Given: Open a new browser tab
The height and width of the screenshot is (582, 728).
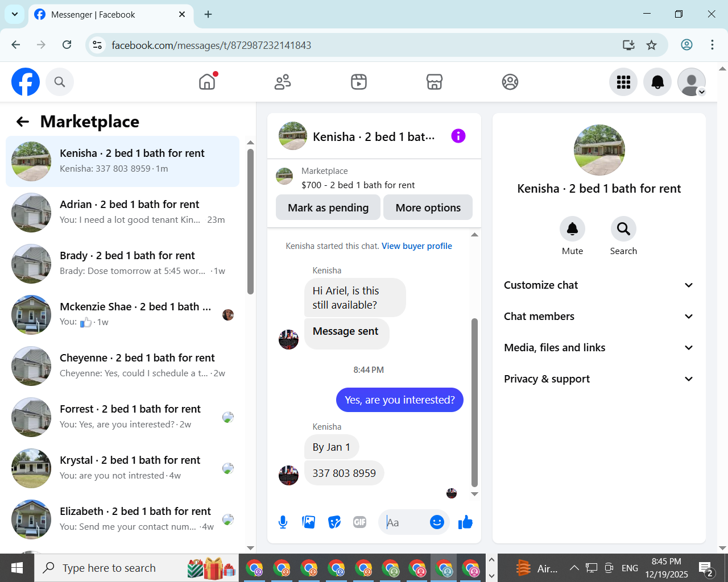Looking at the screenshot, I should pos(208,14).
